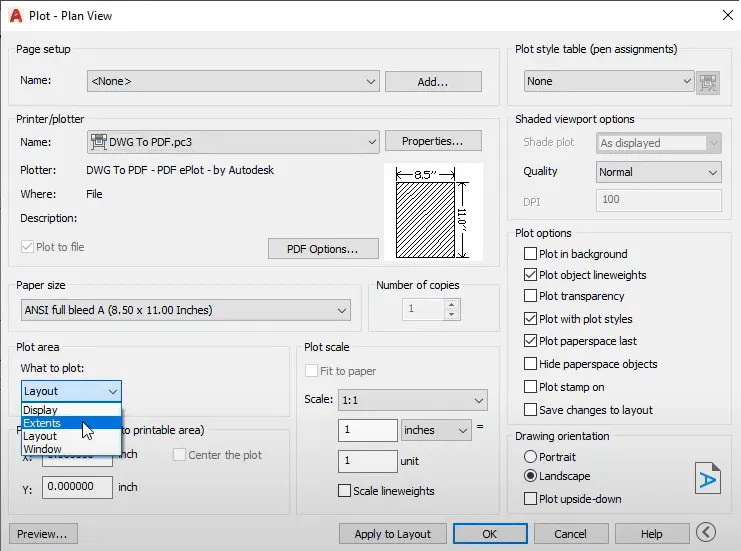Image resolution: width=741 pixels, height=551 pixels.
Task: Open PDF Options... button
Action: coord(323,249)
